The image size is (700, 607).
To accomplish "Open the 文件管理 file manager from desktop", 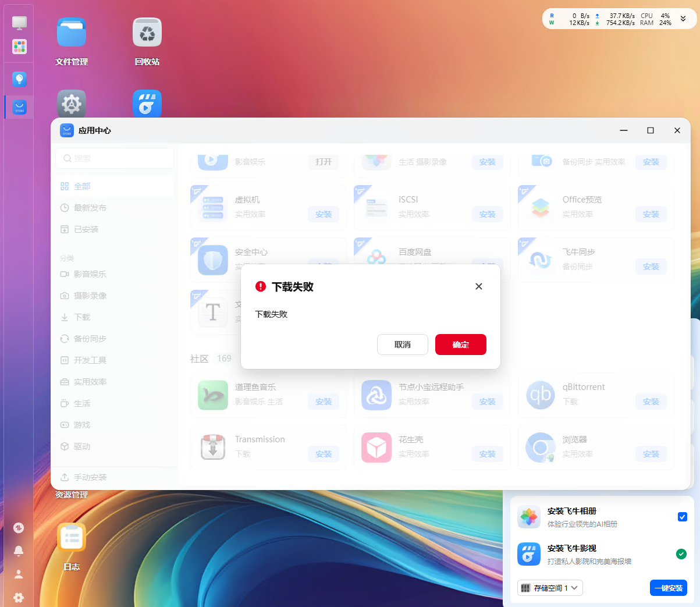I will click(x=71, y=33).
